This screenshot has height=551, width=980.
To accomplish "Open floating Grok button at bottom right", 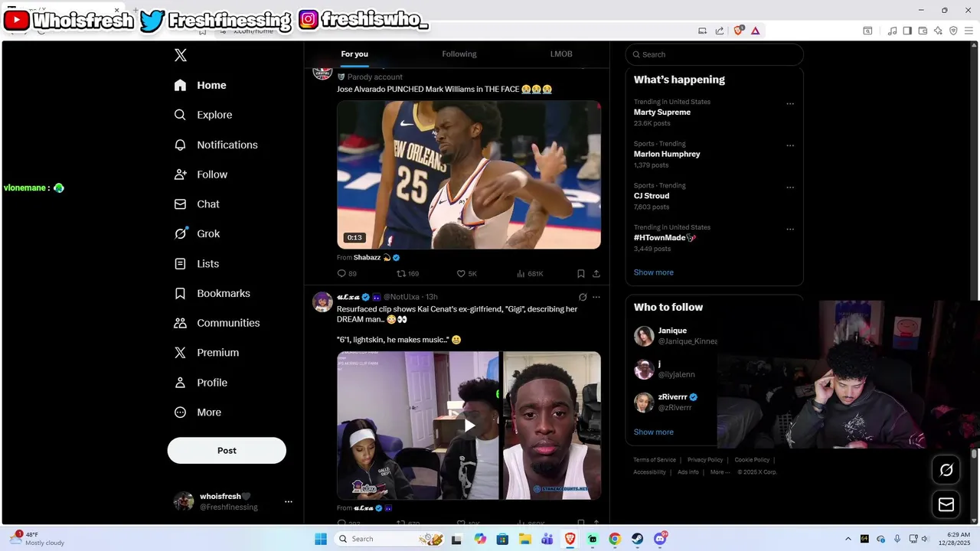I will click(x=946, y=470).
